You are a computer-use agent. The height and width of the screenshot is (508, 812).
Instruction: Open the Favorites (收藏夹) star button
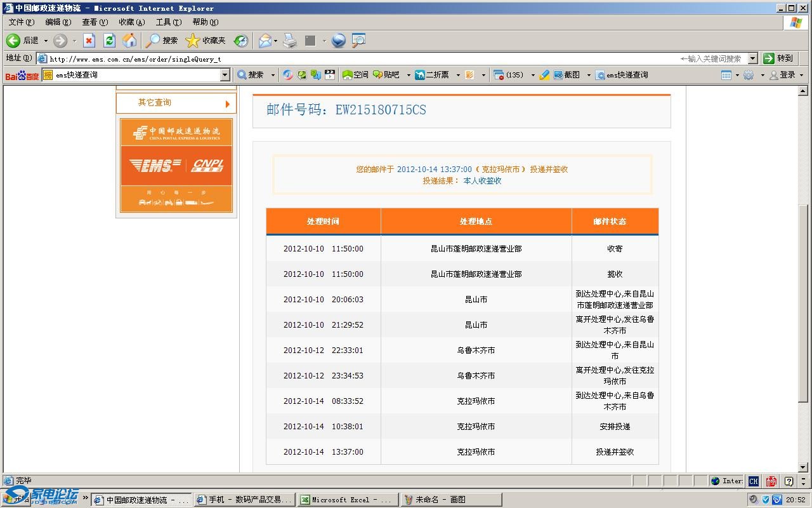point(206,41)
